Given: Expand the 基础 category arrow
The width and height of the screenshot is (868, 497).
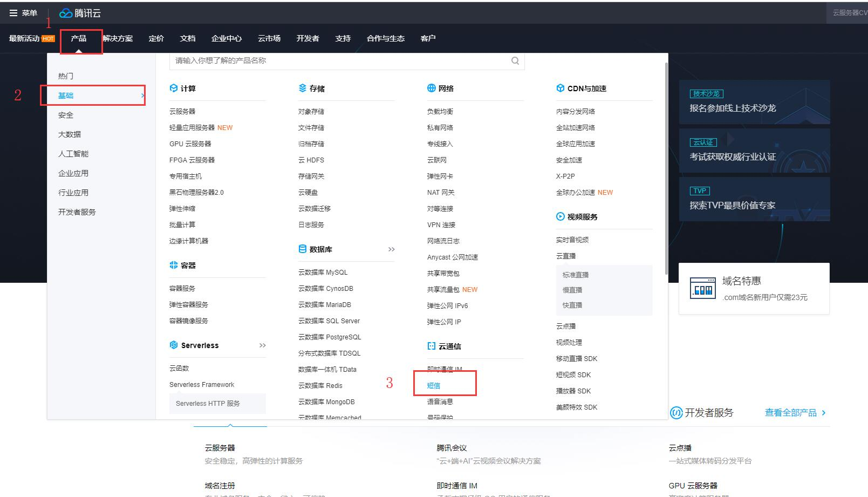Looking at the screenshot, I should coord(142,96).
